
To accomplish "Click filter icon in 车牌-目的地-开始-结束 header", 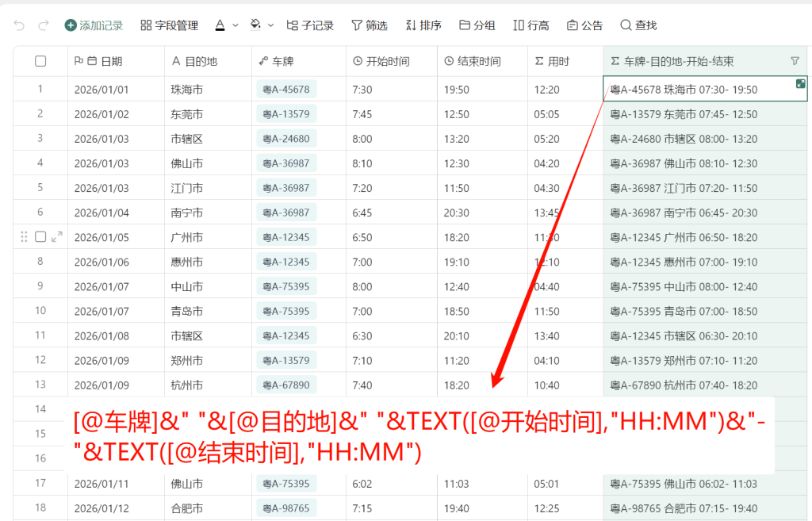I will tap(795, 61).
